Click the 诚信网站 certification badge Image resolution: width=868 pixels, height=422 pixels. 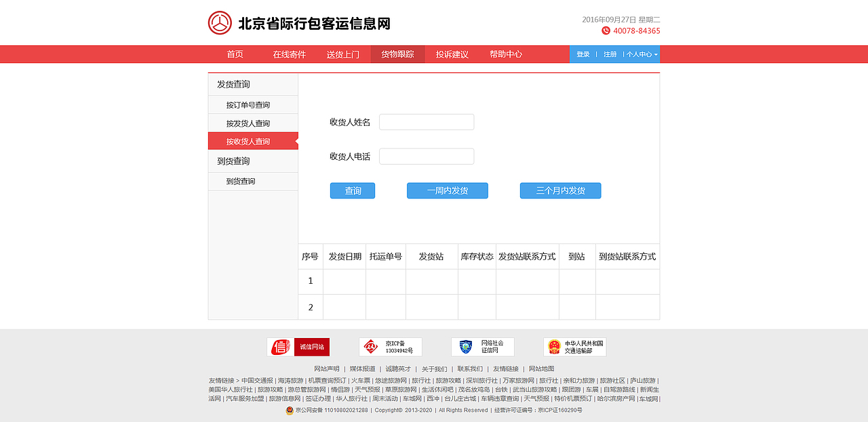pos(298,347)
